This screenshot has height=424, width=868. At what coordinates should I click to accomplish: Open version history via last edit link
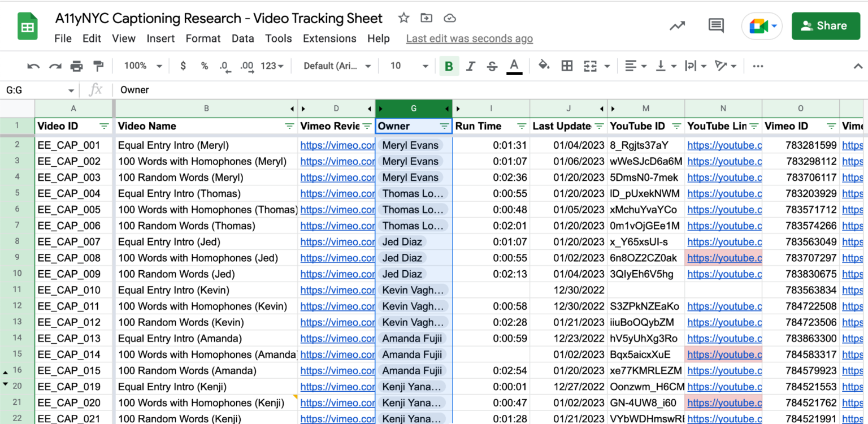(469, 38)
